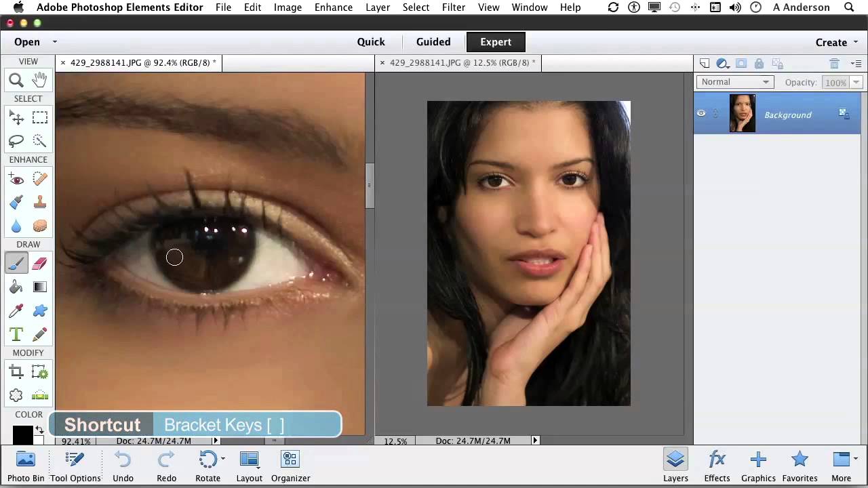The height and width of the screenshot is (488, 868).
Task: Select the Red Eye Removal tool
Action: [x=16, y=180]
